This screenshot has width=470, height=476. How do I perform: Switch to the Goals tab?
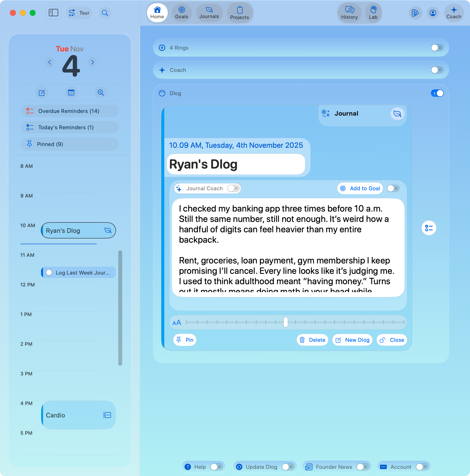pyautogui.click(x=182, y=13)
